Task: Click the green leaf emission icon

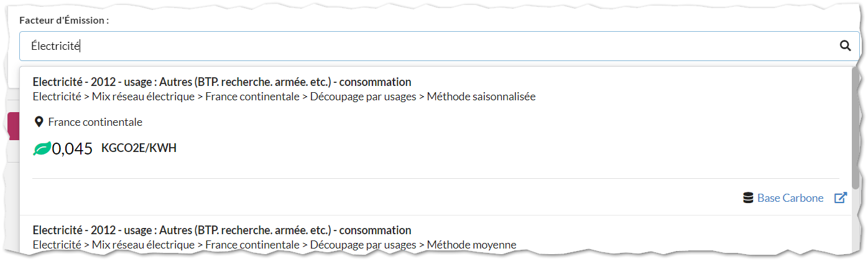Action: point(42,148)
